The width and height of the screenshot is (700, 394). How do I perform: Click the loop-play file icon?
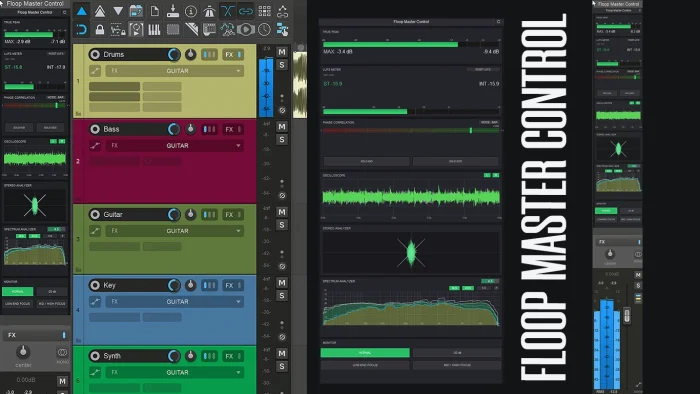(x=136, y=30)
